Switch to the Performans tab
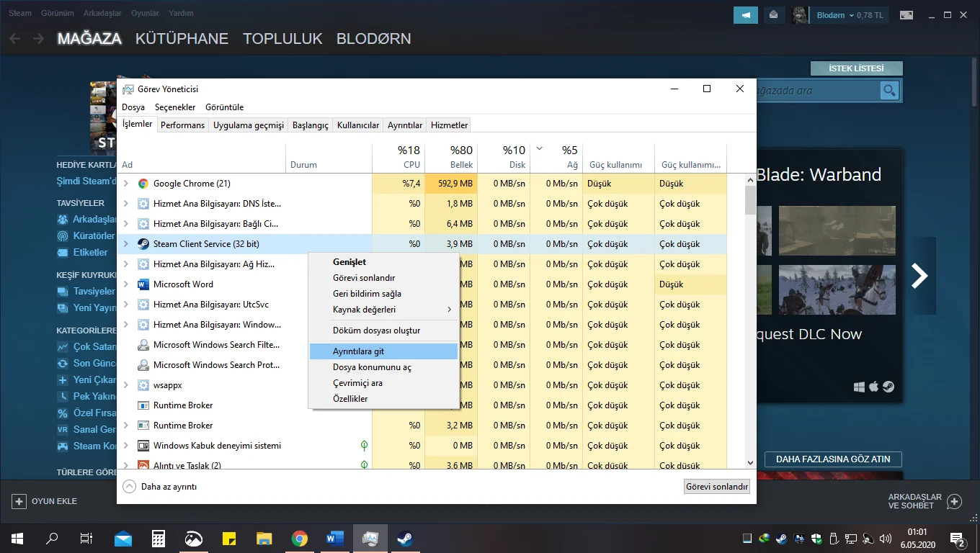980x553 pixels. tap(182, 125)
